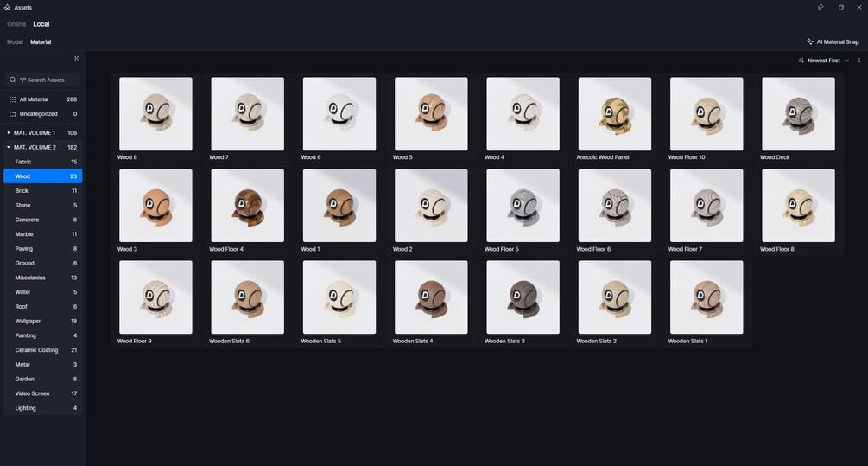This screenshot has height=466, width=868.
Task: Switch to the Online tab
Action: click(16, 24)
